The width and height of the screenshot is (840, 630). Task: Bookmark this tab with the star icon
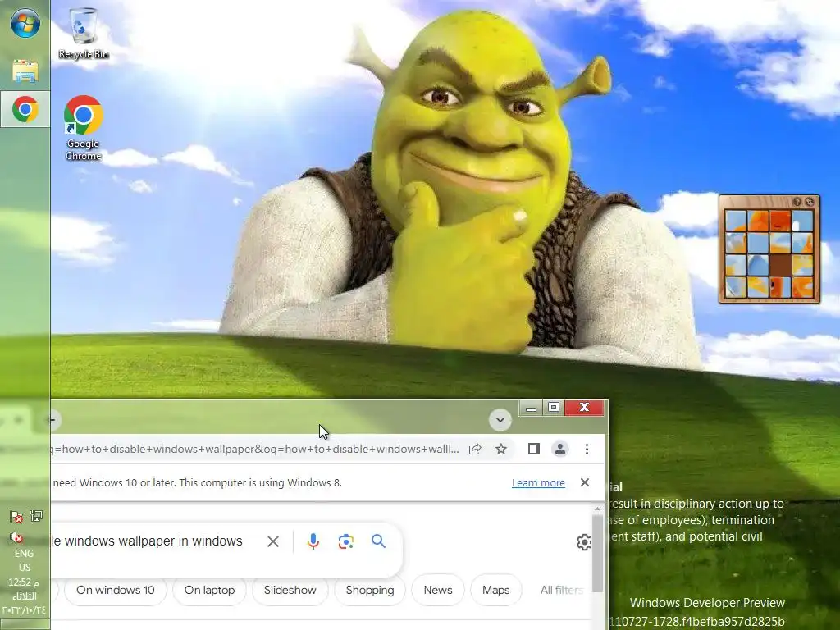[501, 449]
